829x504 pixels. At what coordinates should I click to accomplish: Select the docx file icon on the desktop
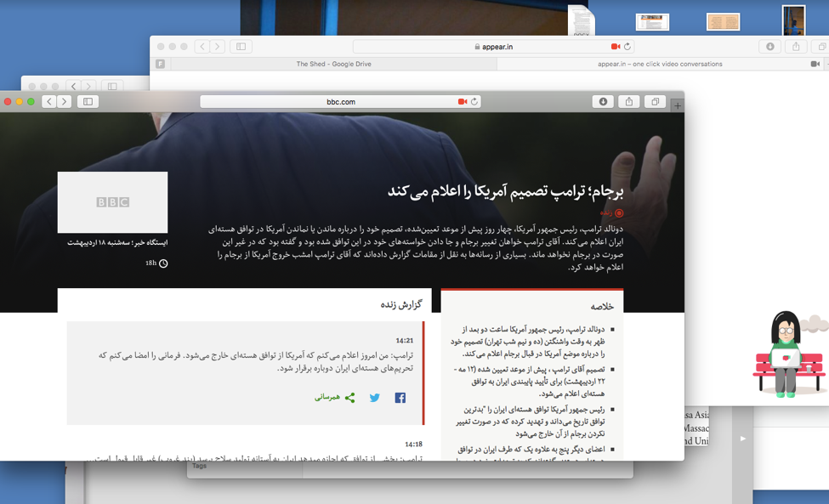581,20
